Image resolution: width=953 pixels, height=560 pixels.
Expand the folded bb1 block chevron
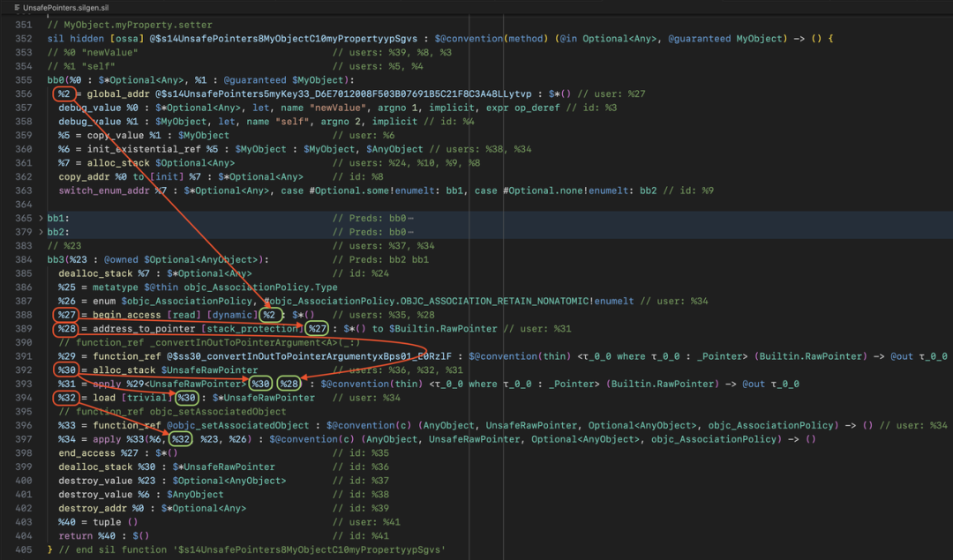41,218
